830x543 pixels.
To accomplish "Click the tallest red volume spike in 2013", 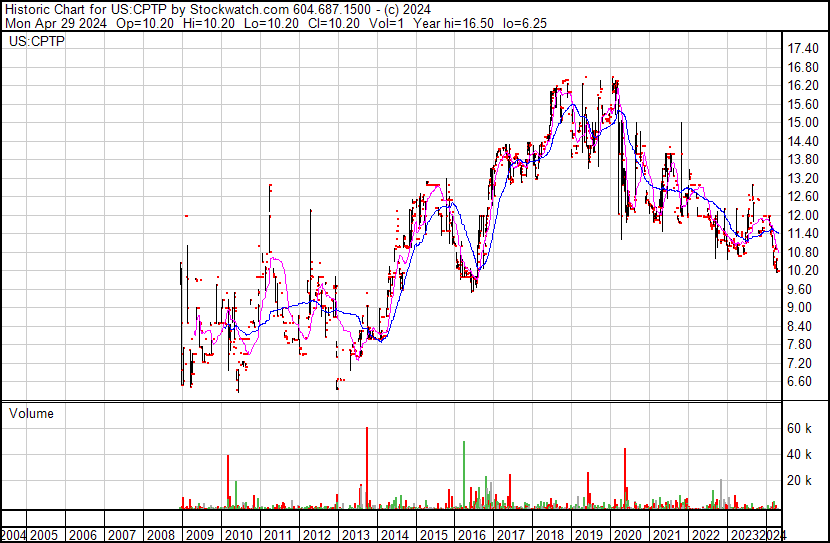I will click(367, 468).
